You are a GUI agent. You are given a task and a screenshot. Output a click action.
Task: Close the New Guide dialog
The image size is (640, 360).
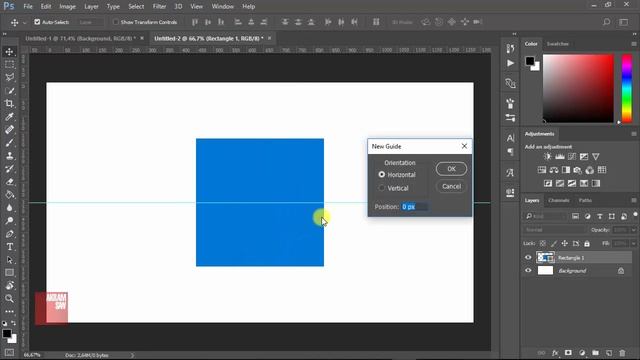(x=464, y=146)
